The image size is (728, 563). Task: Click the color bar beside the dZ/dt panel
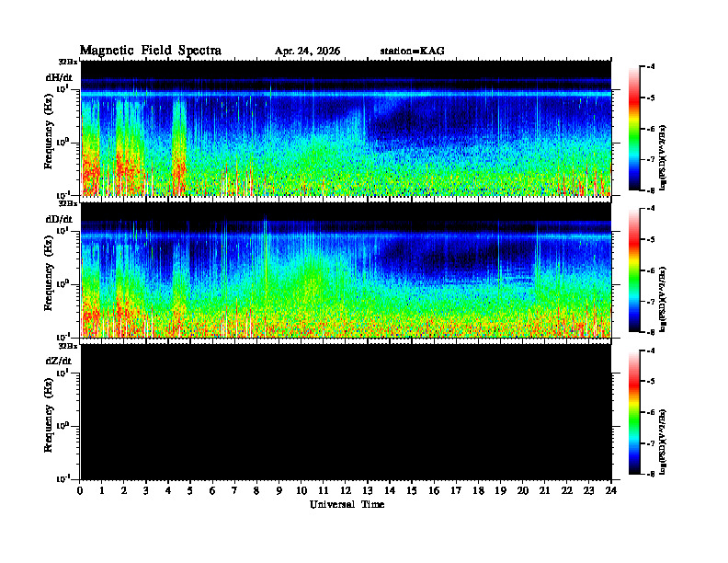coord(634,412)
